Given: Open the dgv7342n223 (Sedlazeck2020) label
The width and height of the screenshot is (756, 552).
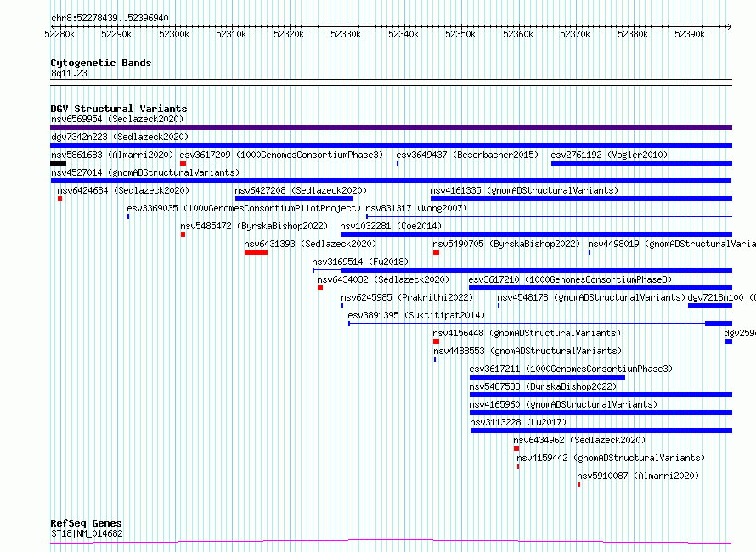Looking at the screenshot, I should pyautogui.click(x=120, y=137).
